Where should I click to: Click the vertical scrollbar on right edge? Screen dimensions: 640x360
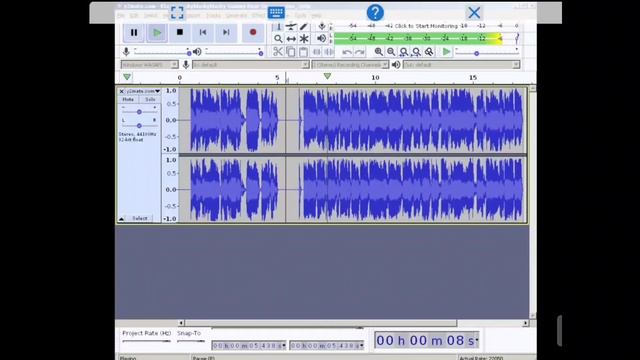(x=533, y=202)
